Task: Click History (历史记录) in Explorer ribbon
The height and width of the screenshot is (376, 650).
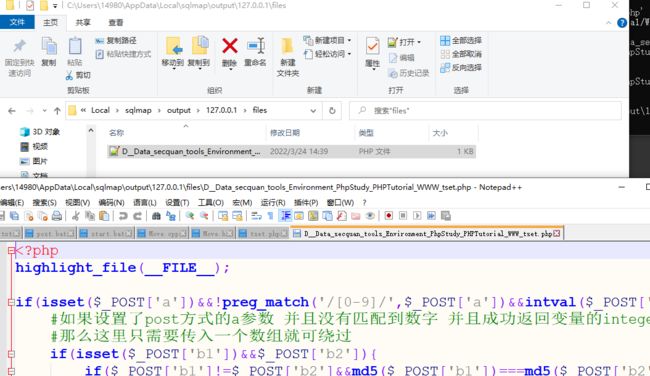Action: 409,73
